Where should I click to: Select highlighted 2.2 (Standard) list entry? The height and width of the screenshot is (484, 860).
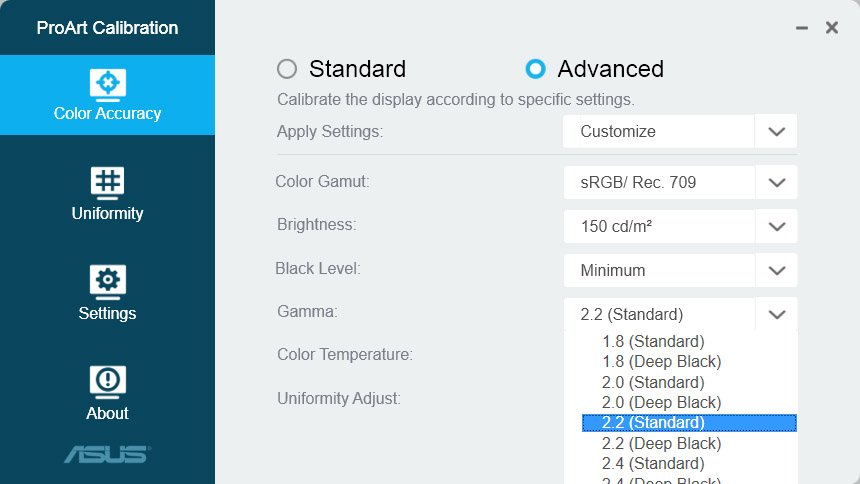(x=689, y=423)
